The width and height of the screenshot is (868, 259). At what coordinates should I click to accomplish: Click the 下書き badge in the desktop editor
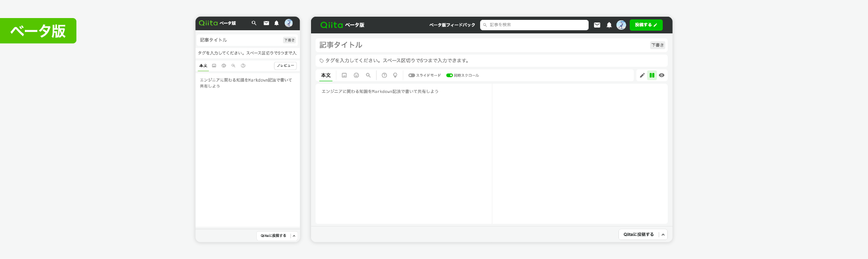[x=657, y=45]
